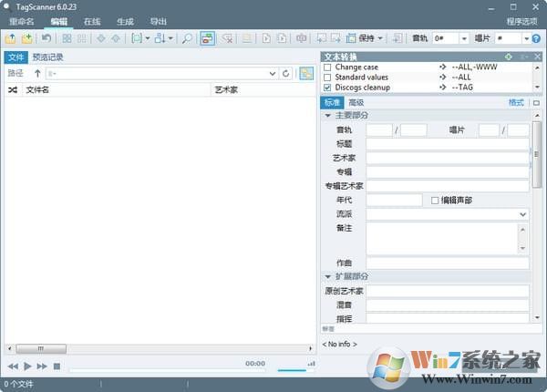Click the second diamond icon in toolbar
The width and height of the screenshot is (547, 392).
116,38
